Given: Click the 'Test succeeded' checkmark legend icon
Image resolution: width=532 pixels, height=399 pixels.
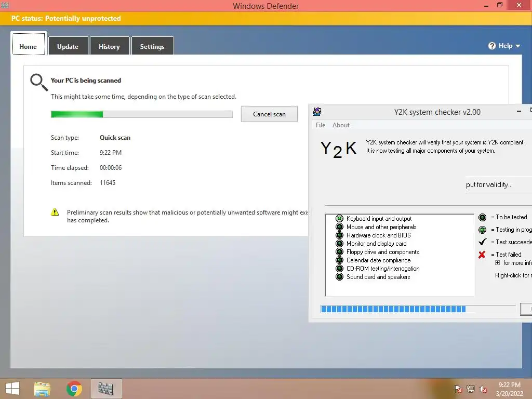Looking at the screenshot, I should [x=482, y=242].
